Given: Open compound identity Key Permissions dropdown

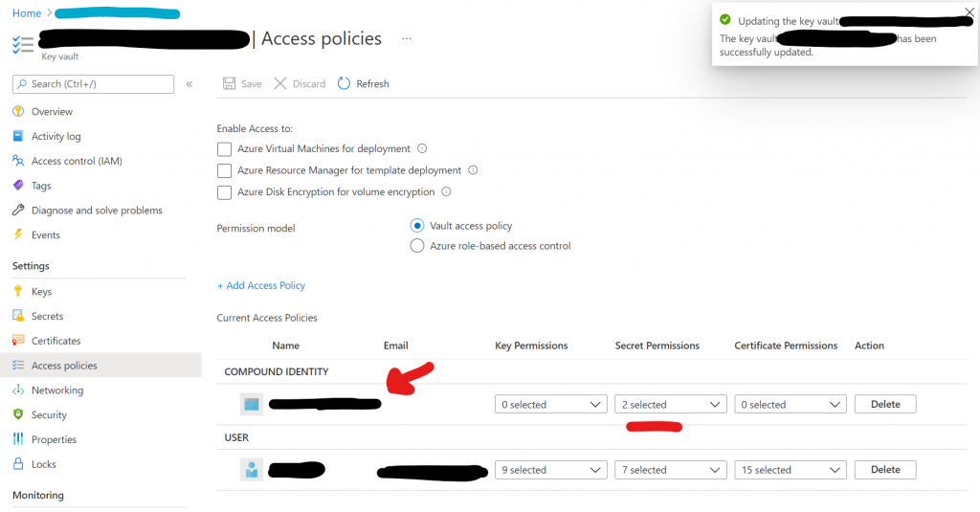Looking at the screenshot, I should point(550,405).
